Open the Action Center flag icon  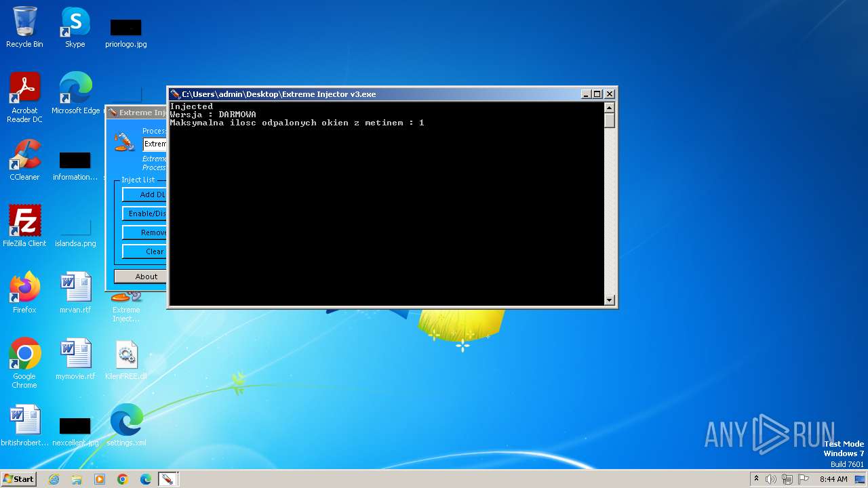(x=804, y=479)
